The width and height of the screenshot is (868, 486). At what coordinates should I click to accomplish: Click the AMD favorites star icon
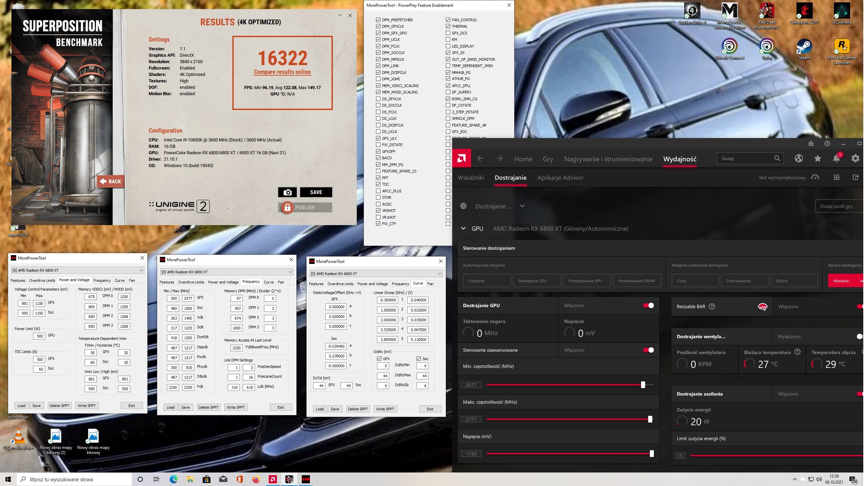pos(817,159)
